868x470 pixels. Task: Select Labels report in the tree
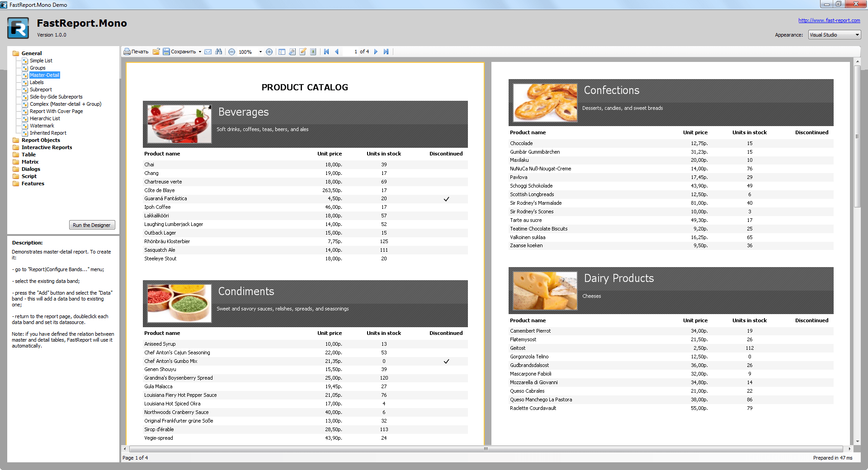(x=37, y=82)
